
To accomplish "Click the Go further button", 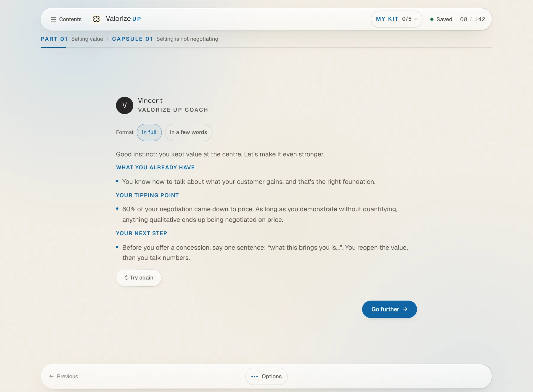I will (389, 309).
